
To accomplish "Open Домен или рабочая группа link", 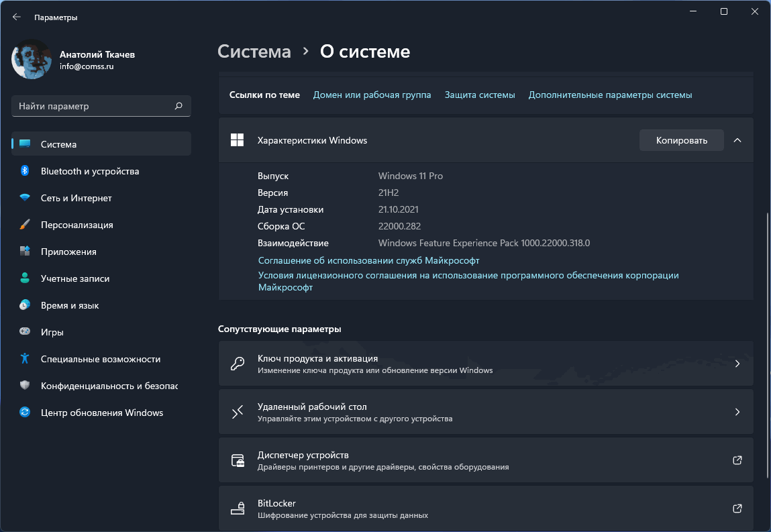I will [372, 95].
